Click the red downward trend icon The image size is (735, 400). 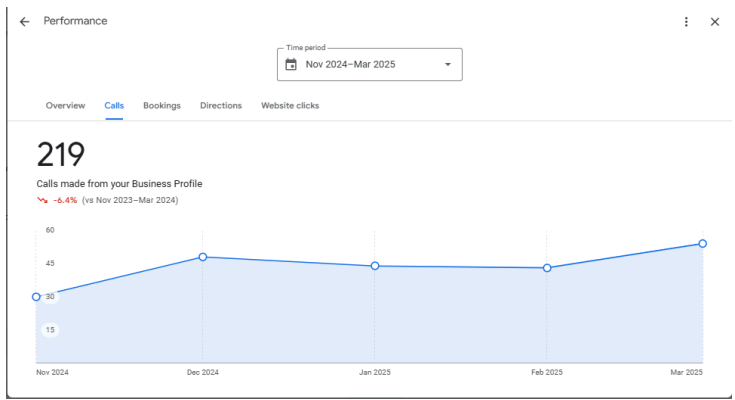(42, 200)
